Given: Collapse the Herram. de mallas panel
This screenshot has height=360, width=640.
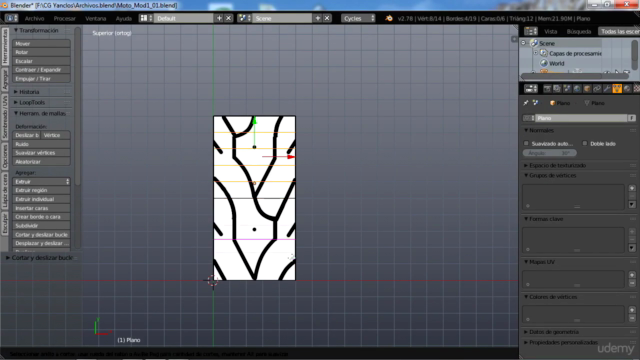Looking at the screenshot, I should (39, 113).
